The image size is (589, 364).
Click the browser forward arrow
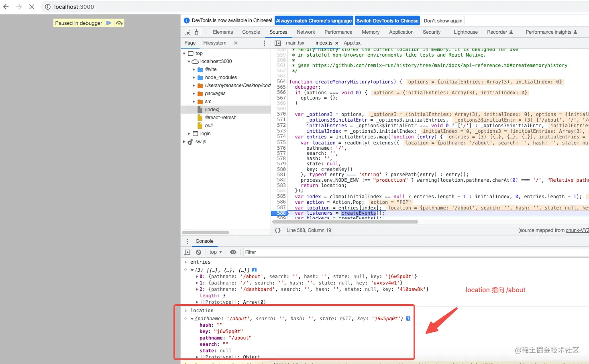coord(19,7)
